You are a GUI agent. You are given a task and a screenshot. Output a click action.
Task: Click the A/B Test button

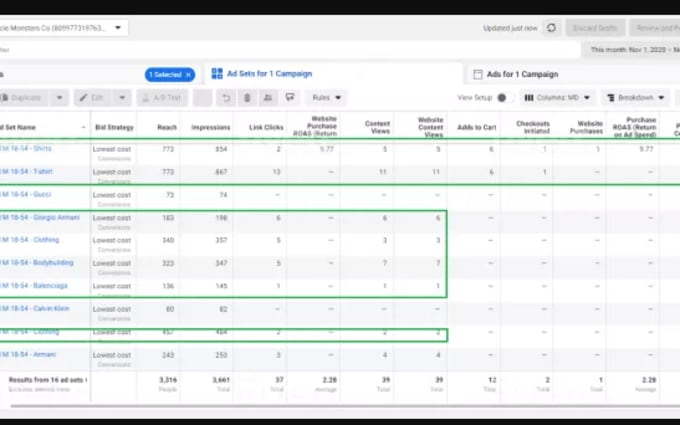pos(163,98)
